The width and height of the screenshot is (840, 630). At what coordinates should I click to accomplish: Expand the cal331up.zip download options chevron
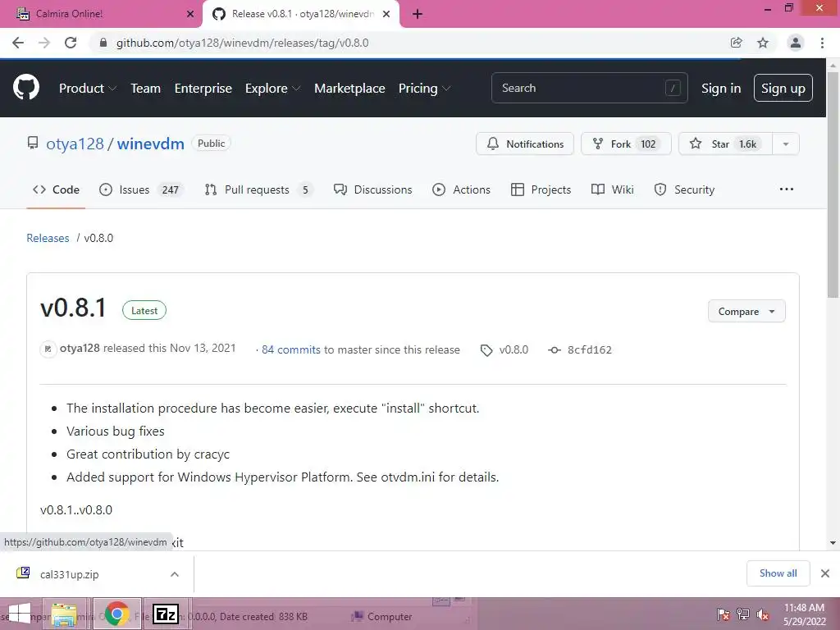click(175, 574)
